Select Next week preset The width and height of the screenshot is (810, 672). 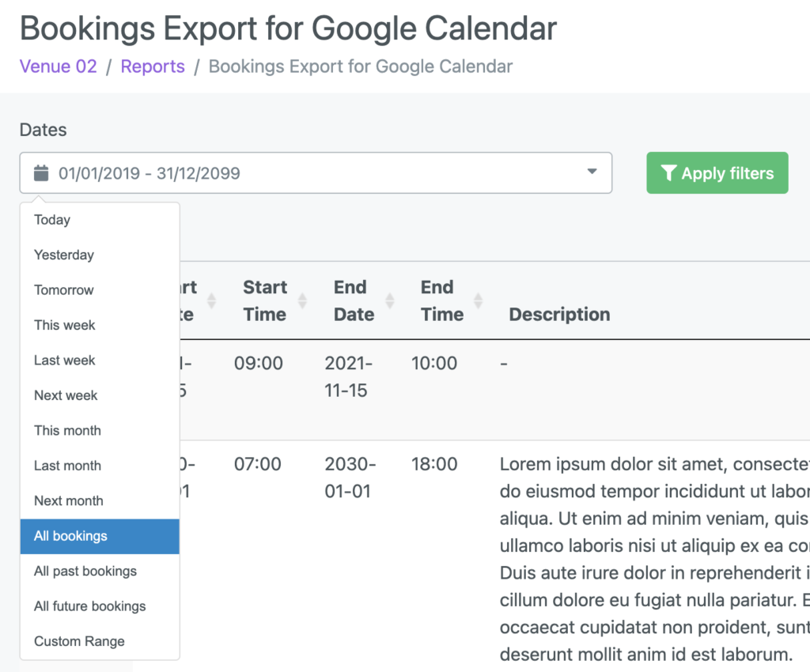pyautogui.click(x=100, y=395)
